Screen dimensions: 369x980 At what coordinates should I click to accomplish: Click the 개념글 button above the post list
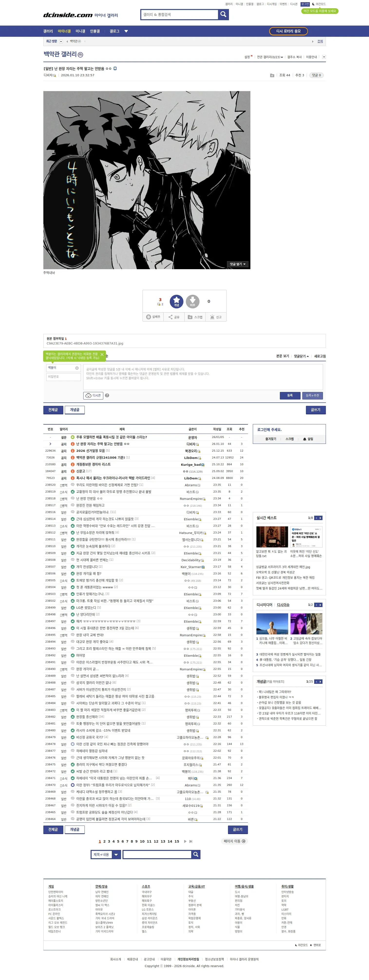(x=75, y=410)
